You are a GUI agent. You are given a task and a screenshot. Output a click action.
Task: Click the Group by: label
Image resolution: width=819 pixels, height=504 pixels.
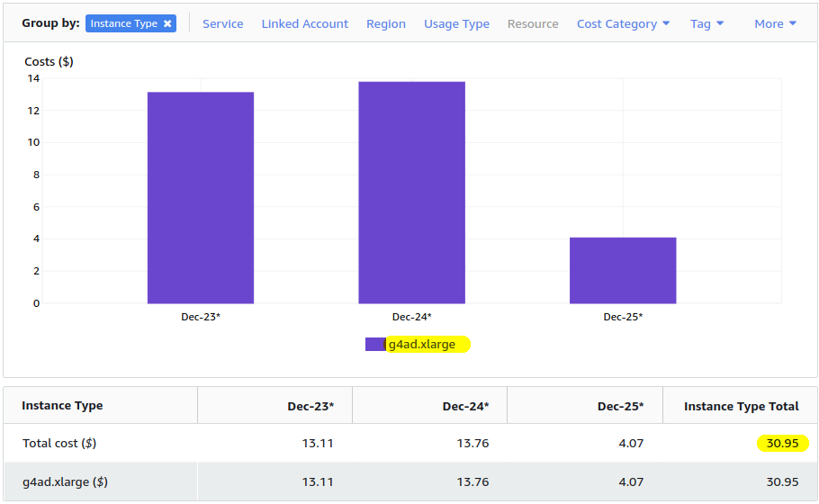(x=50, y=23)
